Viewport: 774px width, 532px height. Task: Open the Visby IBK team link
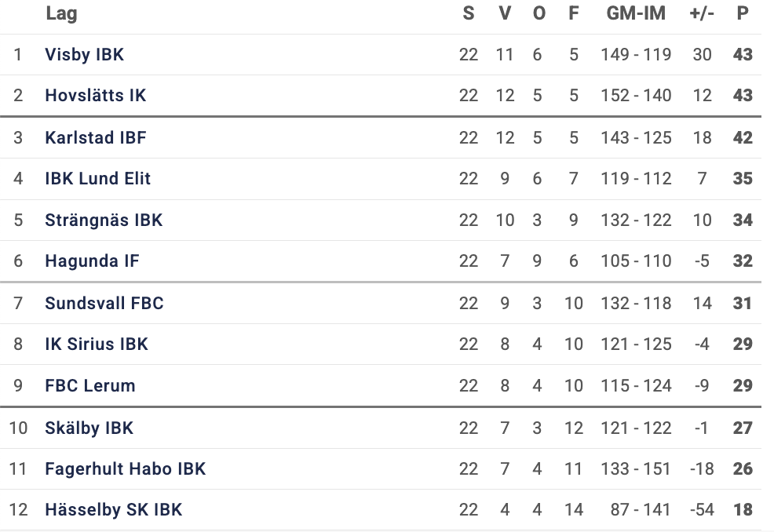pos(85,55)
